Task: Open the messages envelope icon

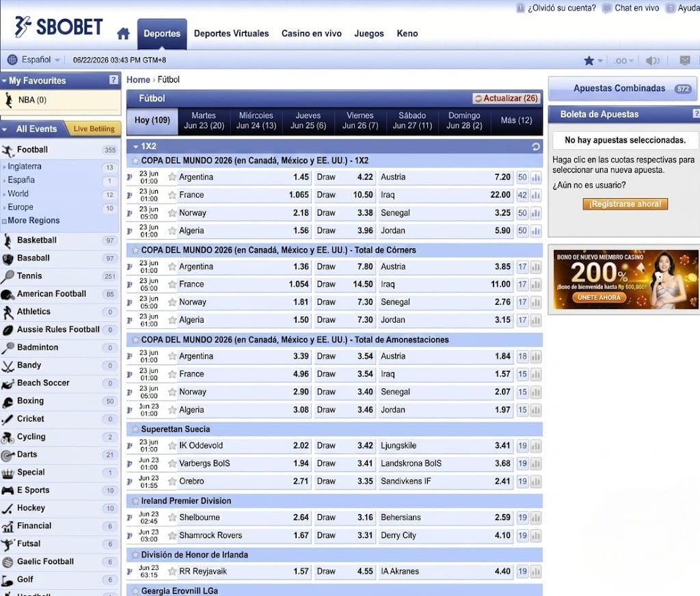Action: point(684,60)
